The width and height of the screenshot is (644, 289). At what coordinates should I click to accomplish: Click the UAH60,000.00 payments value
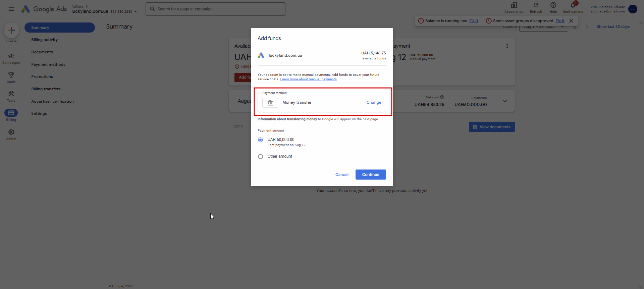pos(471,105)
